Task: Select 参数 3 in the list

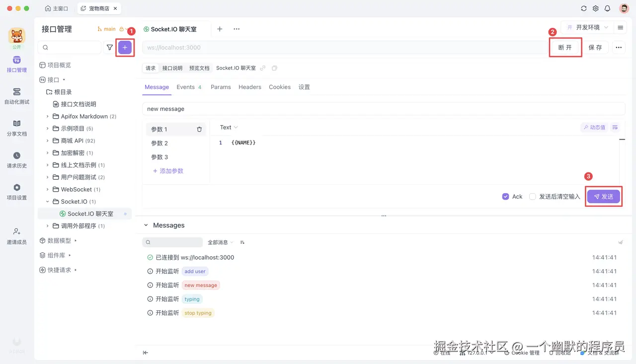Action: (176, 157)
